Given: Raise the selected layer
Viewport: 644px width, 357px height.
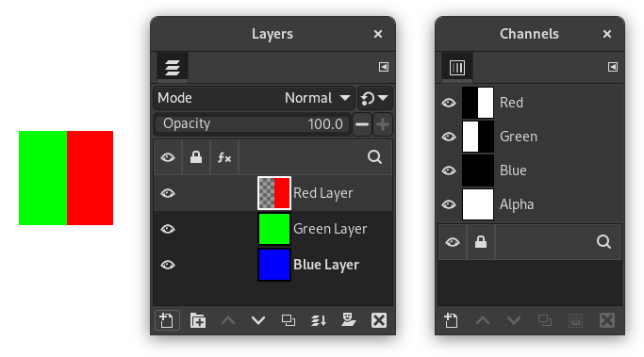Looking at the screenshot, I should (228, 320).
